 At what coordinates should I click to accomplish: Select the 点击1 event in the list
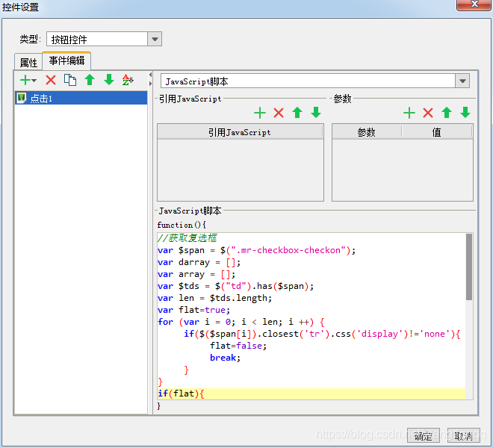tap(42, 99)
